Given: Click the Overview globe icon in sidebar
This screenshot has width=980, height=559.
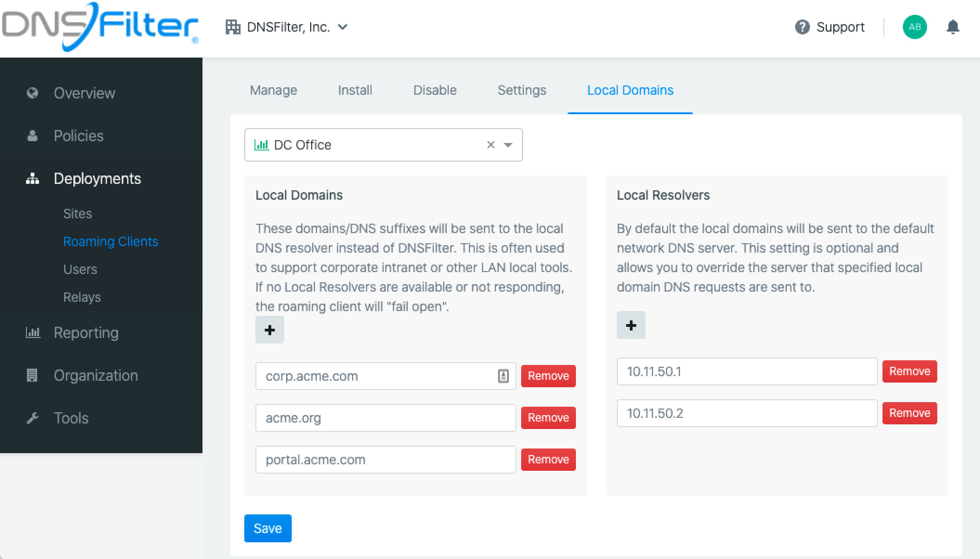Looking at the screenshot, I should (x=33, y=93).
